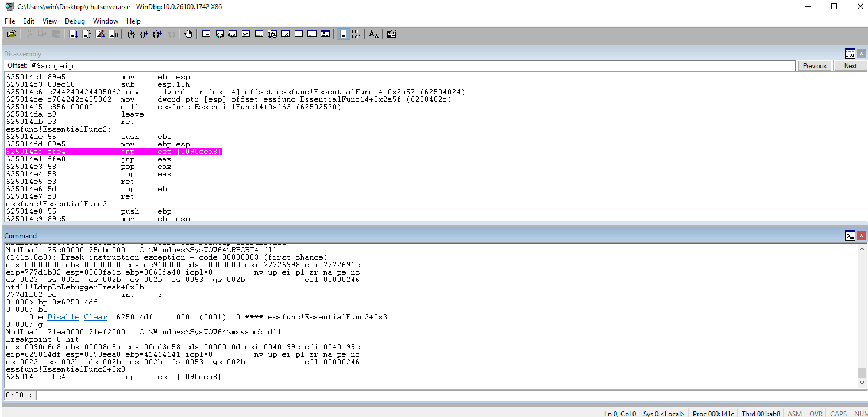
Task: Open the Window menu
Action: [106, 21]
